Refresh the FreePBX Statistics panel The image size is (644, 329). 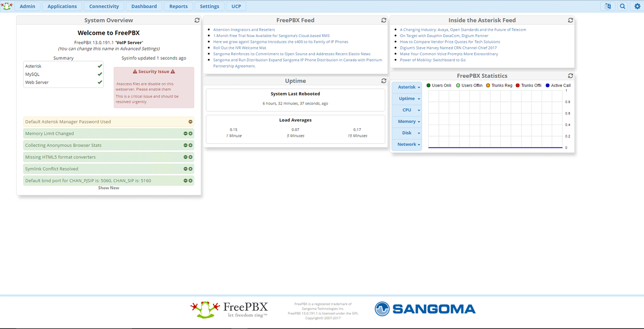pyautogui.click(x=570, y=76)
